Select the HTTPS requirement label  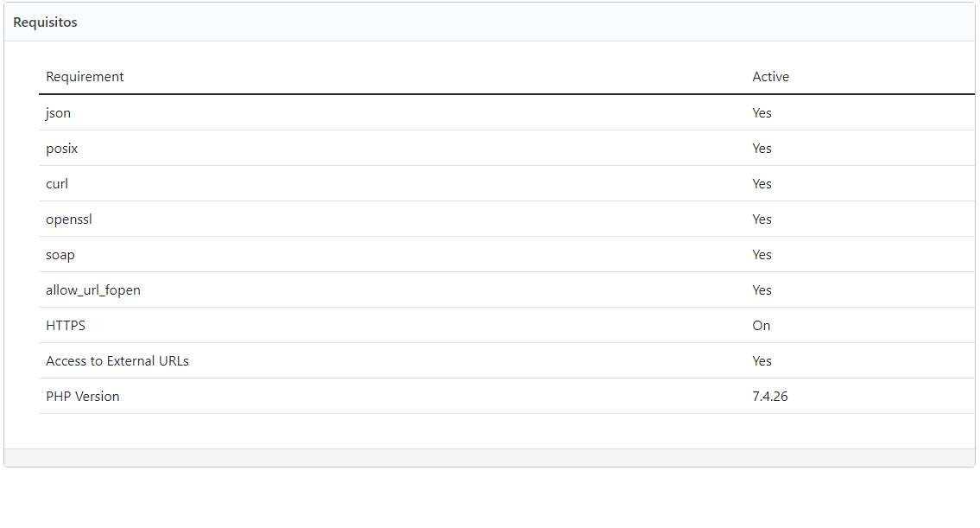pos(66,326)
